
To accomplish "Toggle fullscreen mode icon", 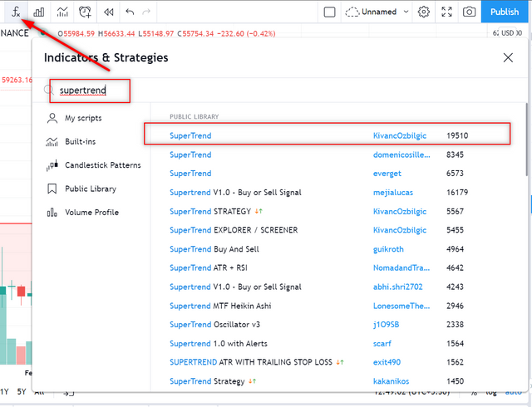I will (446, 12).
